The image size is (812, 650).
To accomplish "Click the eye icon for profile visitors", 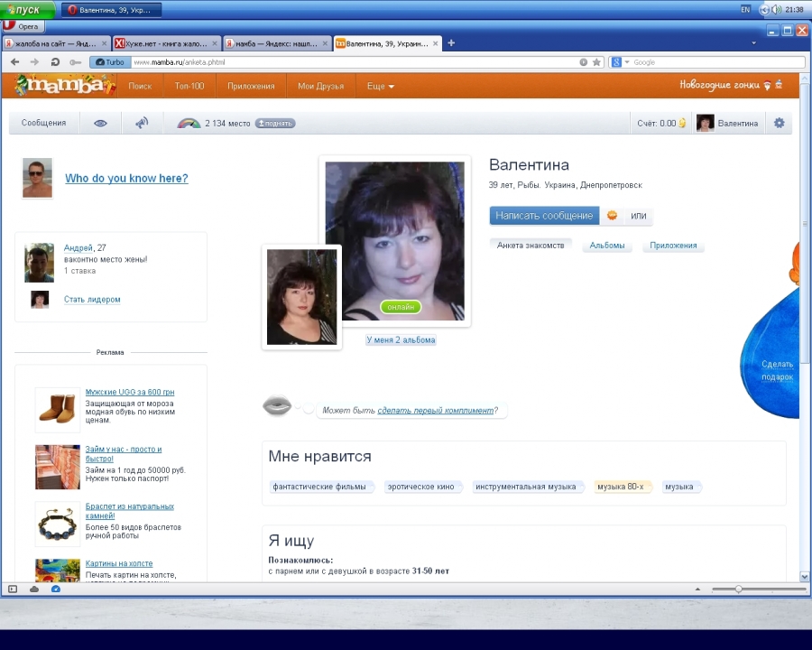I will [100, 123].
